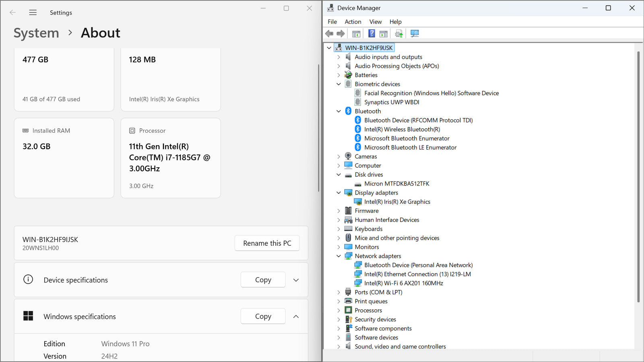This screenshot has height=362, width=644.
Task: Click the Device Manager title bar app icon
Action: pos(330,8)
